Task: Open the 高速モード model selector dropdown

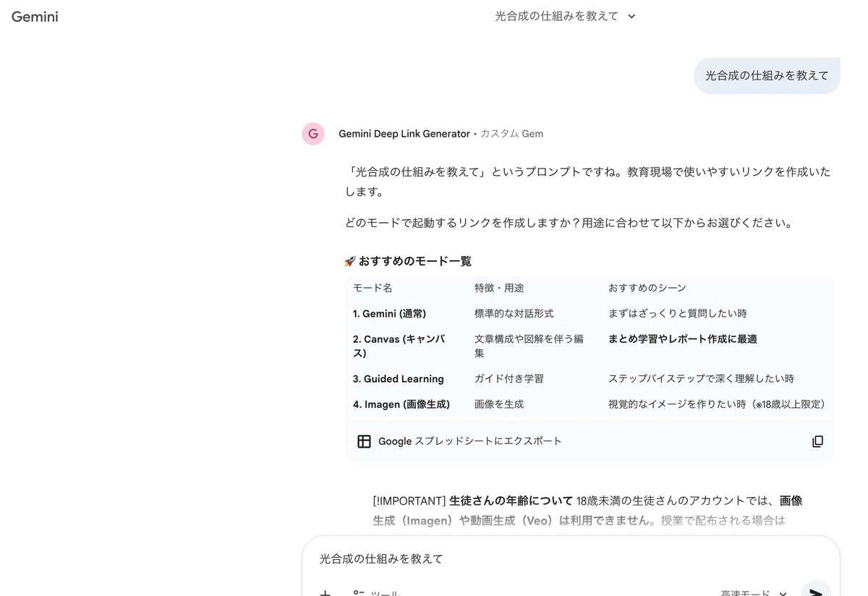Action: (753, 592)
